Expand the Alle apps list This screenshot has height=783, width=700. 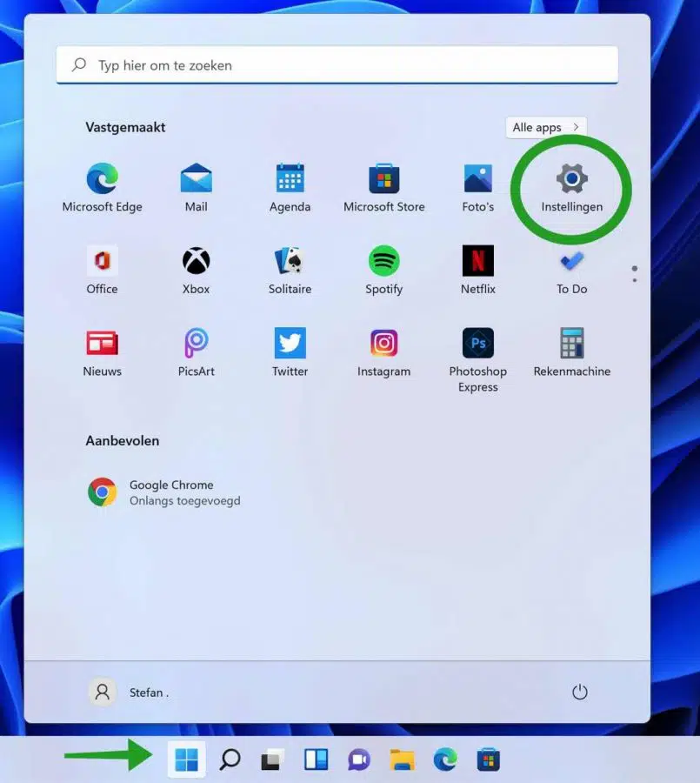click(546, 127)
